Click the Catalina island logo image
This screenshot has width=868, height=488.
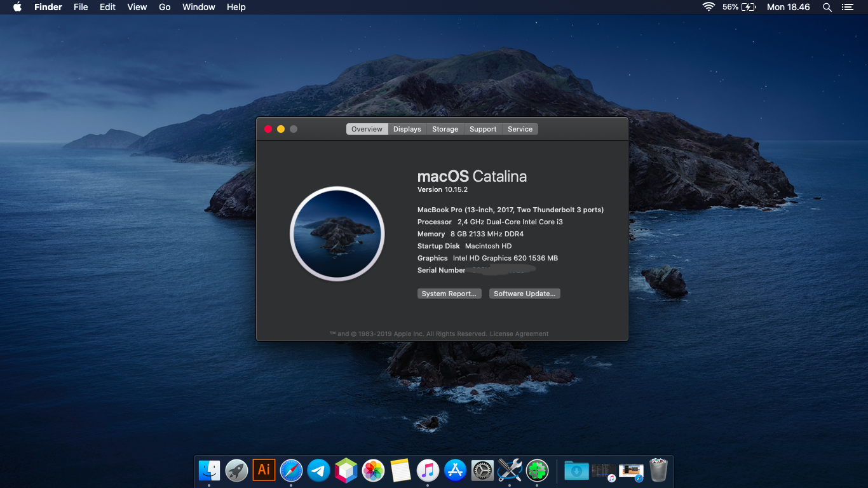337,234
